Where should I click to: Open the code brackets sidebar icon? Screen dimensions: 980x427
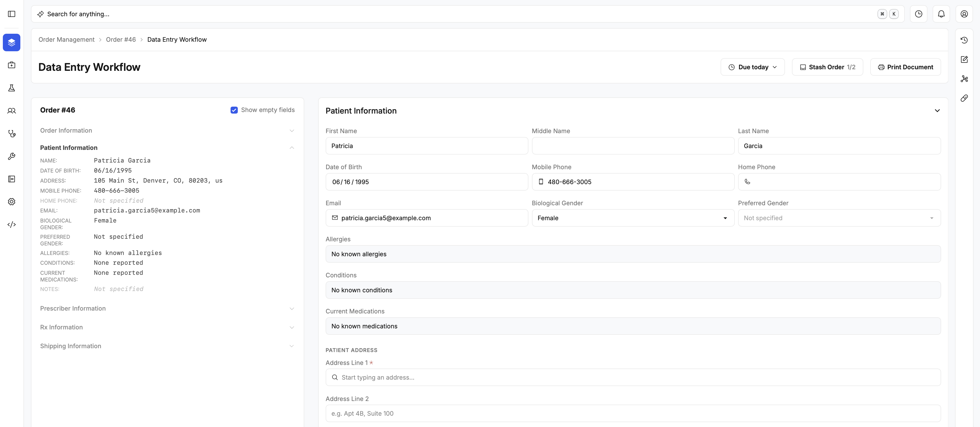coord(11,224)
